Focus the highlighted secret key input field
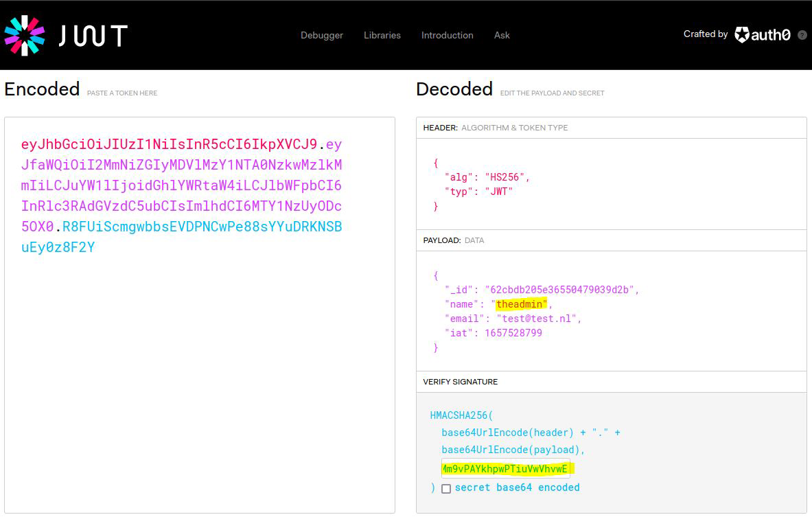 tap(505, 469)
